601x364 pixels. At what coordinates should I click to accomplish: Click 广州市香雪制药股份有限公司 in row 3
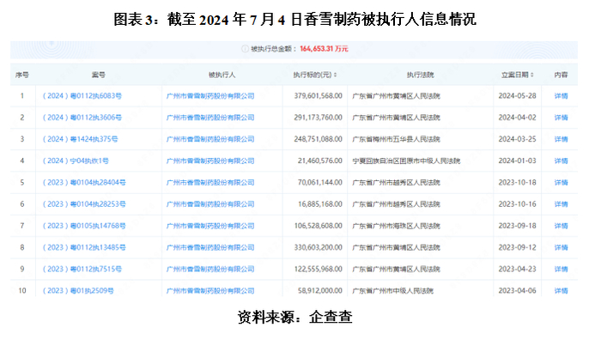point(210,139)
